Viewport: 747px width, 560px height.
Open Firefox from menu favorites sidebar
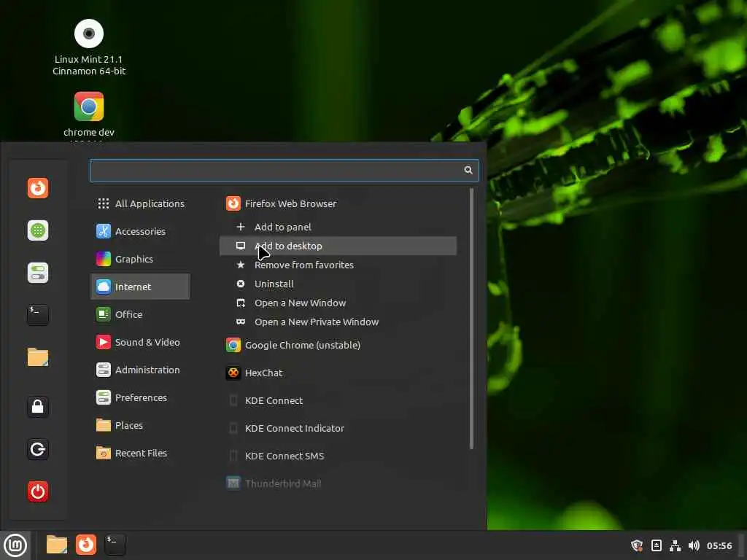tap(38, 187)
